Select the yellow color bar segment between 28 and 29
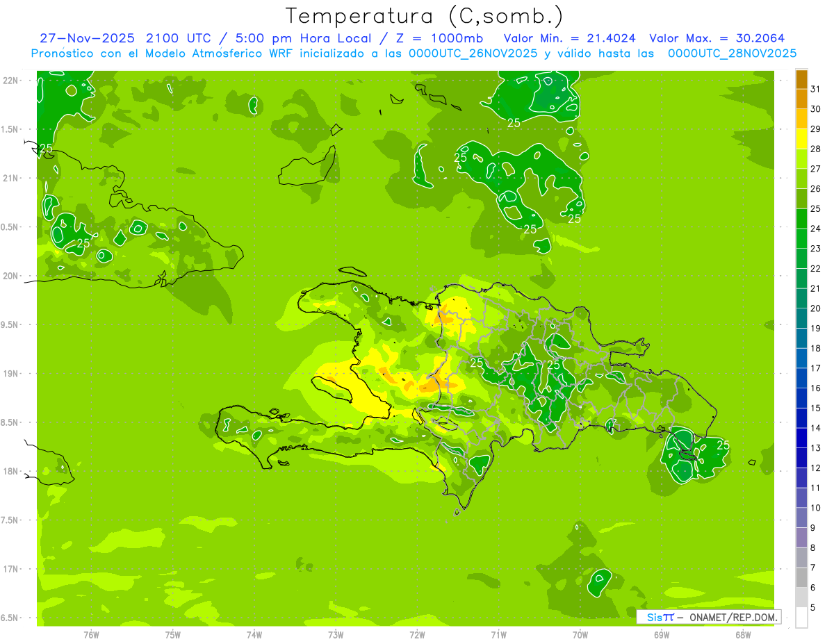834x644 pixels. pos(801,139)
